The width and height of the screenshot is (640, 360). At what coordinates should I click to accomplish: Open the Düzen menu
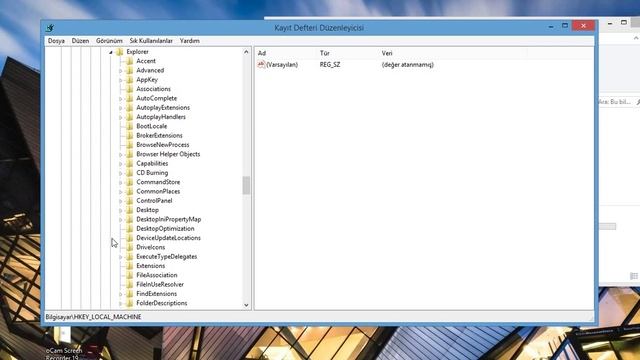[x=80, y=41]
